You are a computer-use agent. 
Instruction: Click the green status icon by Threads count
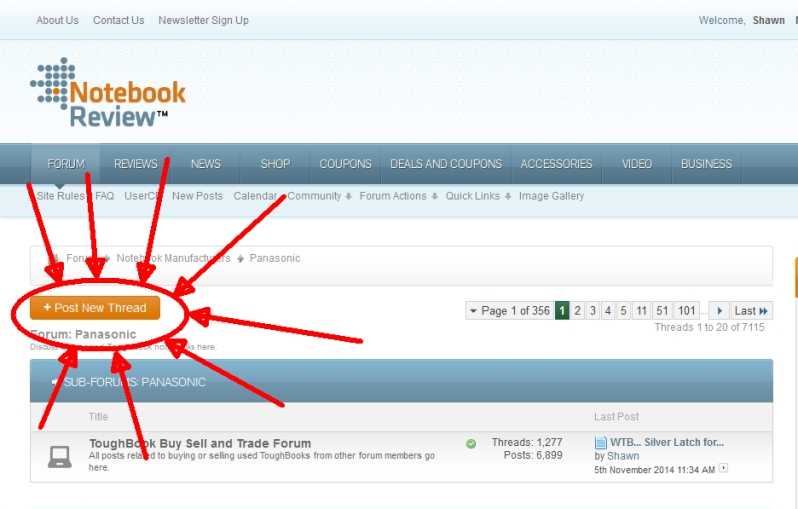[x=471, y=444]
